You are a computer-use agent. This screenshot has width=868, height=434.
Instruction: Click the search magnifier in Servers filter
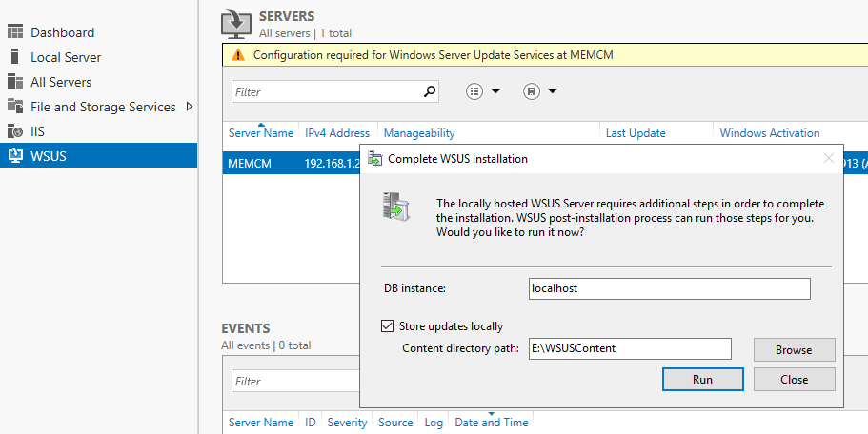[x=430, y=91]
